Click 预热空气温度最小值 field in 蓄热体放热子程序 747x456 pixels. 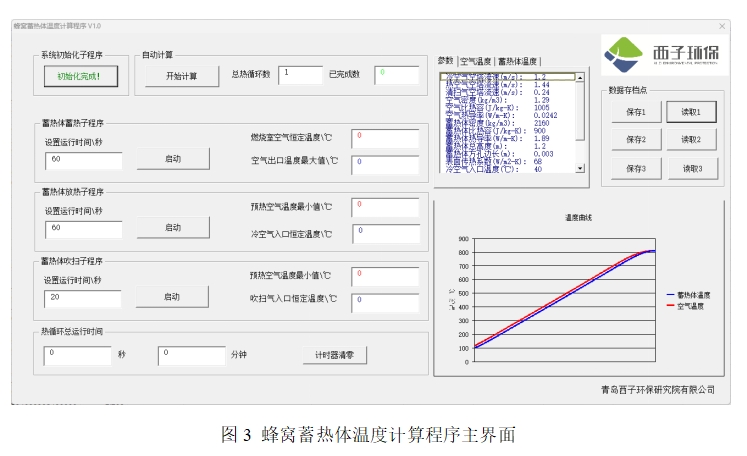[x=385, y=207]
